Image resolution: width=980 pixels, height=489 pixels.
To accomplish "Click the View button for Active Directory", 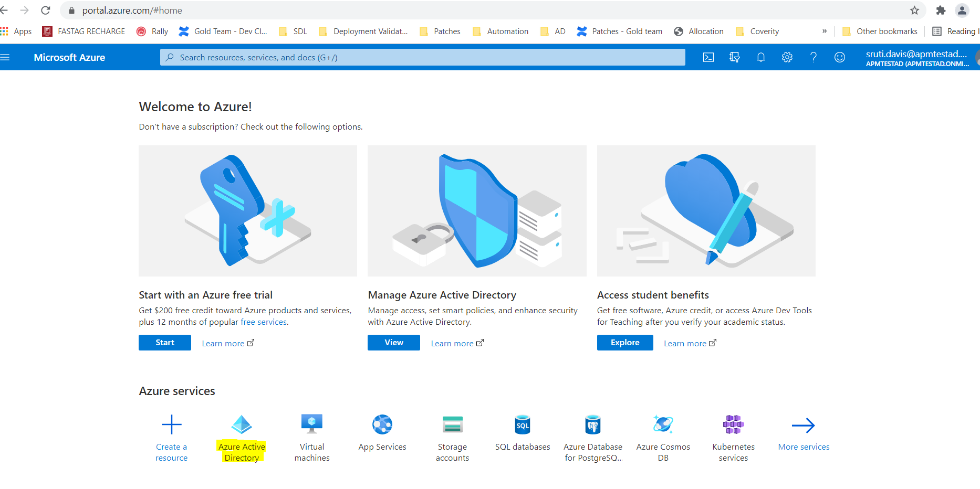I will point(394,343).
